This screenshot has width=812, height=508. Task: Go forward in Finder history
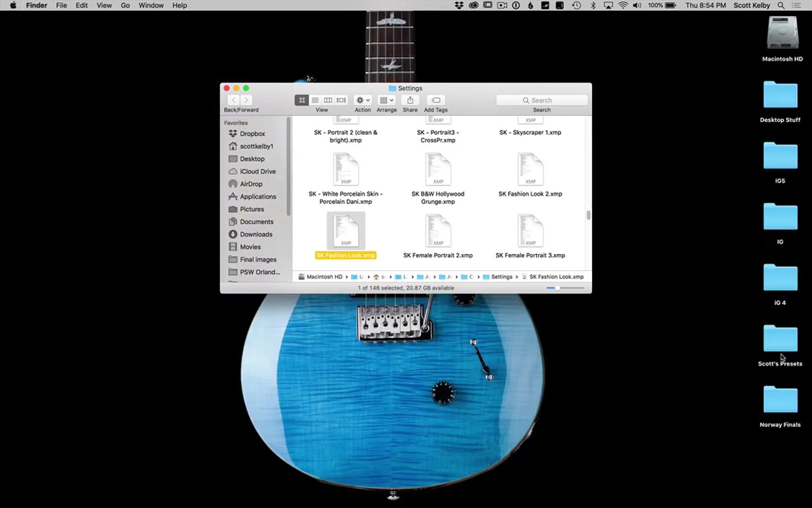pyautogui.click(x=246, y=100)
